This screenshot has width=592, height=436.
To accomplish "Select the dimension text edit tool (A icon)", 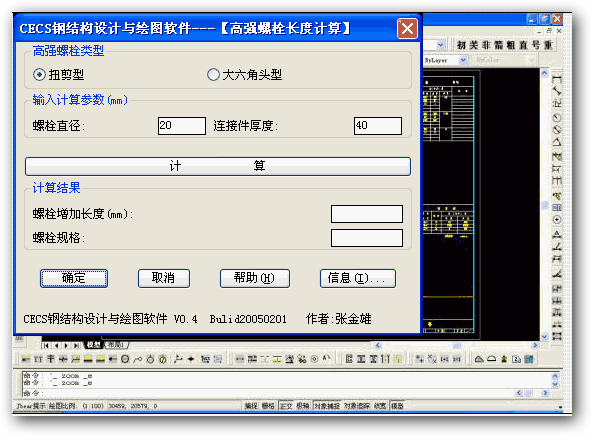I will click(x=557, y=235).
